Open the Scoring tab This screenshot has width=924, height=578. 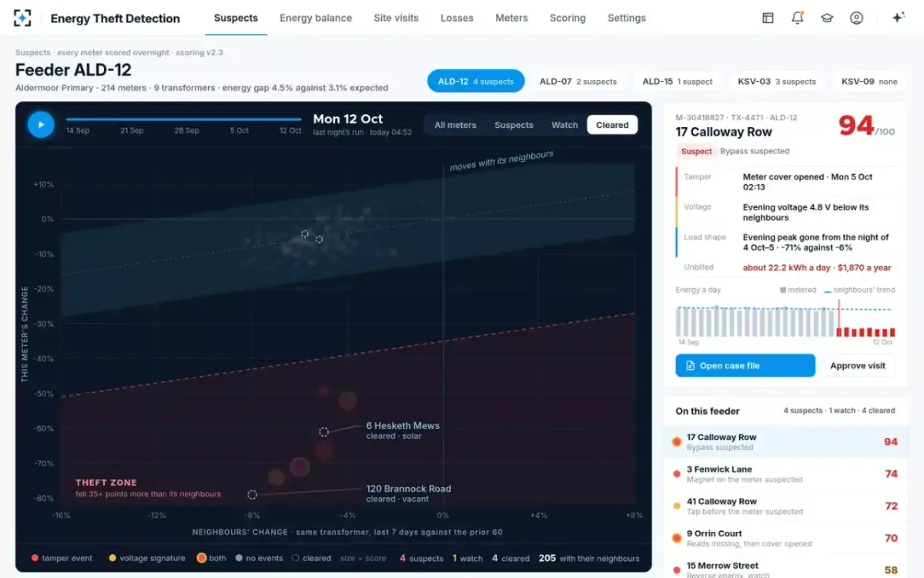point(567,18)
